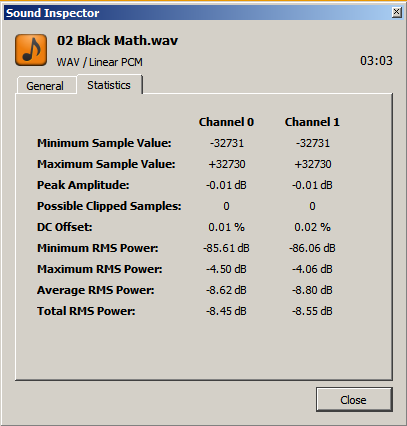Click the -8.80 dB average RMS value
This screenshot has height=426, width=407.
[312, 290]
